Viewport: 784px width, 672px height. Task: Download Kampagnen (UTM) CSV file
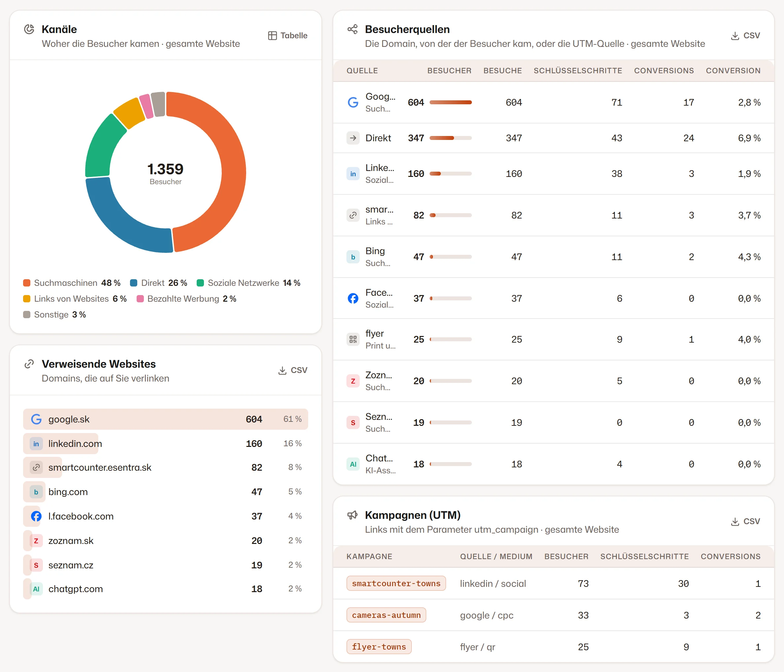(x=745, y=521)
